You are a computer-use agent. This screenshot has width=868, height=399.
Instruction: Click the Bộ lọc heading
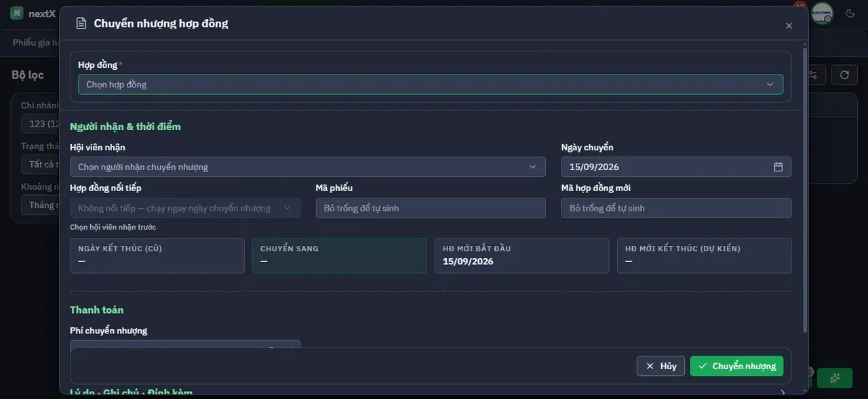(x=28, y=75)
